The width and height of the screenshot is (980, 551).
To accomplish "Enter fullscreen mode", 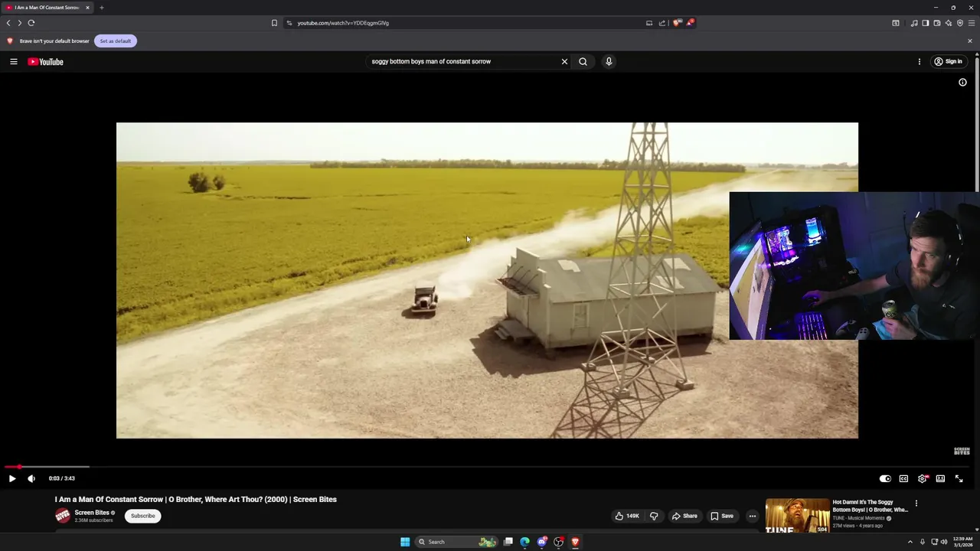I will [x=959, y=478].
